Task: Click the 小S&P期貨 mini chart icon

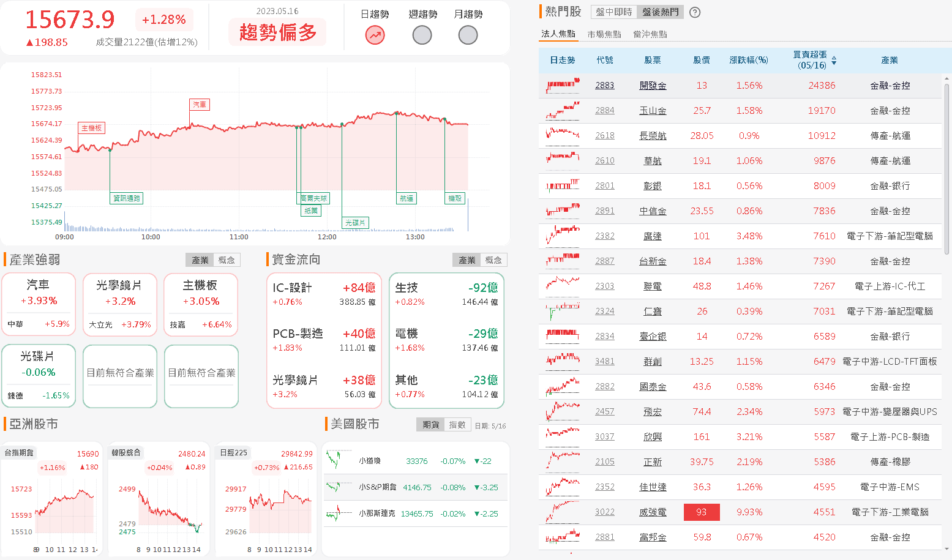Action: click(339, 487)
